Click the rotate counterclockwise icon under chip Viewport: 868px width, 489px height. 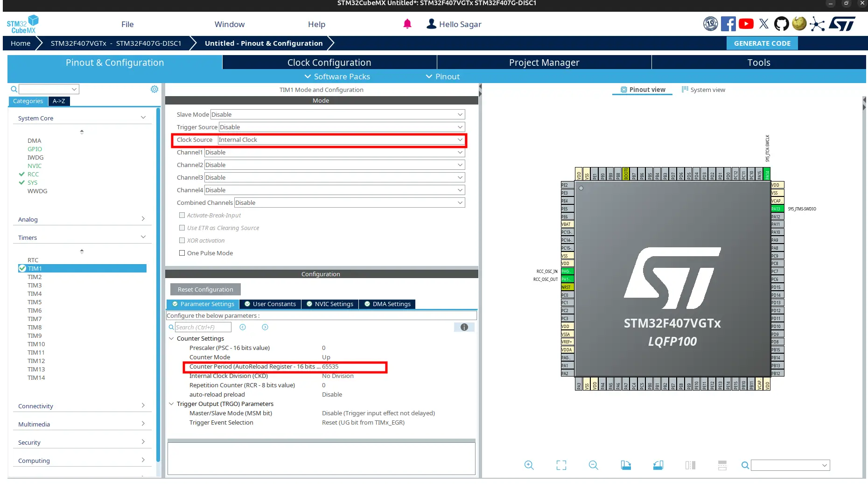click(x=658, y=465)
